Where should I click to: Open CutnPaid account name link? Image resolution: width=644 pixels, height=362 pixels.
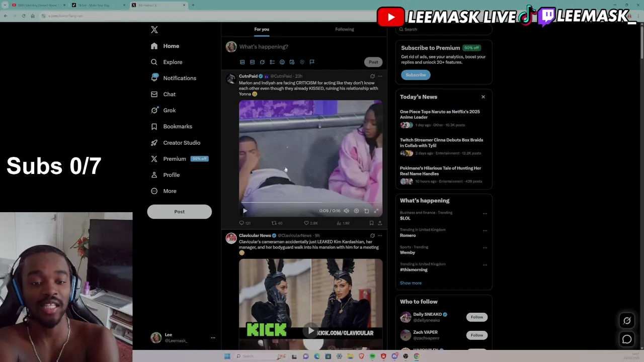[248, 76]
